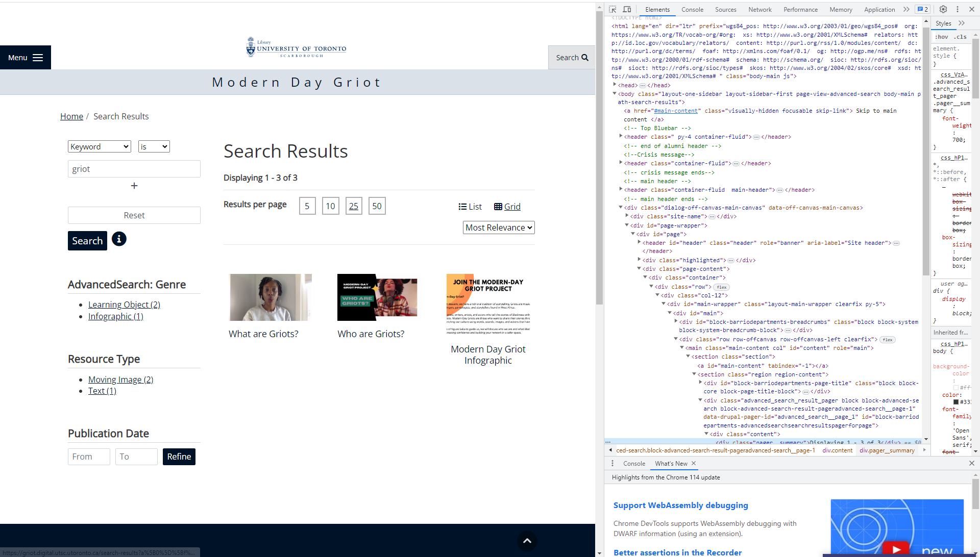Expand the div class highlighted node
This screenshot has width=980, height=557.
pyautogui.click(x=639, y=260)
